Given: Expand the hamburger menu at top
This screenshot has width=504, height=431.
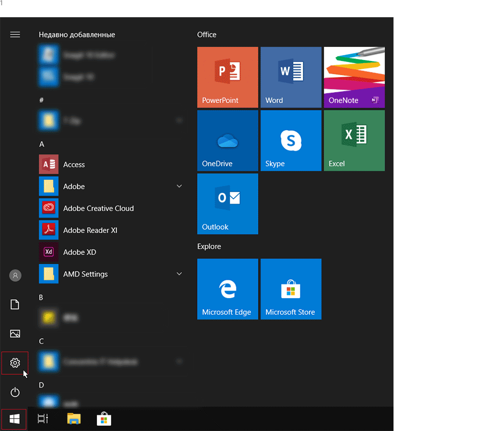Looking at the screenshot, I should click(15, 34).
